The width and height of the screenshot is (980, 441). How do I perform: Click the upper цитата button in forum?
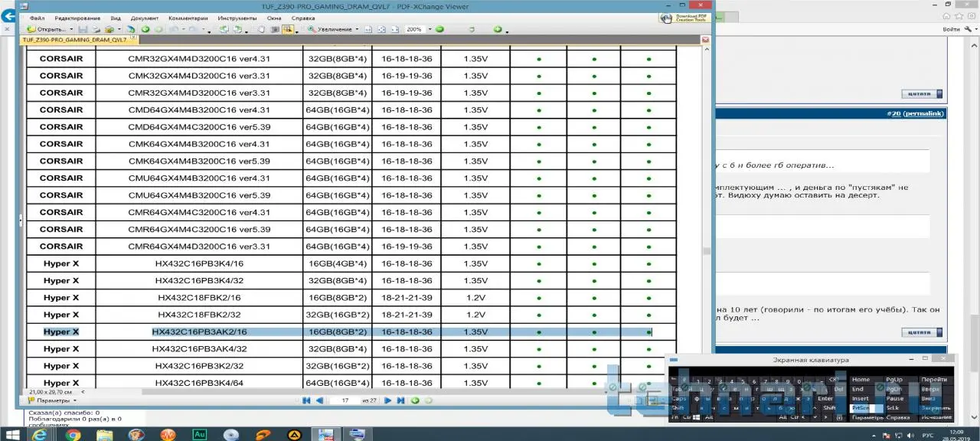(923, 94)
